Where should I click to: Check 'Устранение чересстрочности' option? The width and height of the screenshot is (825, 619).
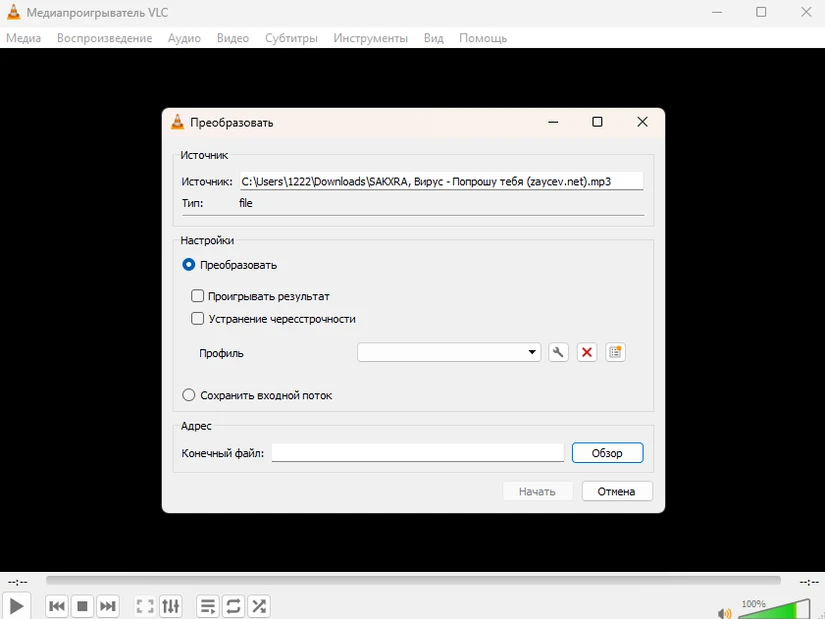198,319
